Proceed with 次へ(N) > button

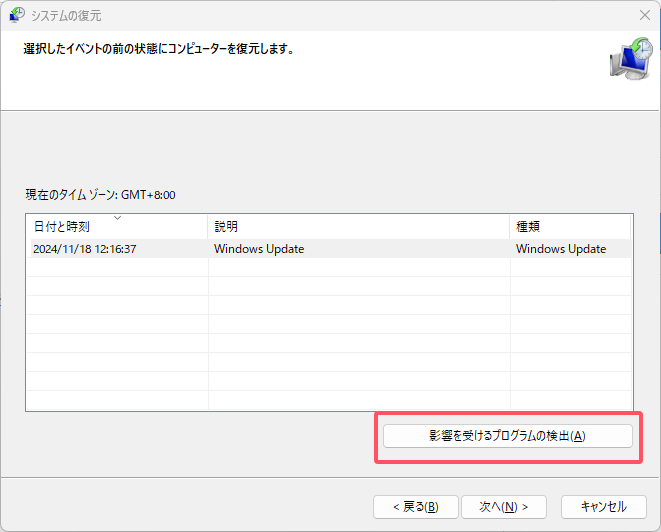tap(504, 507)
